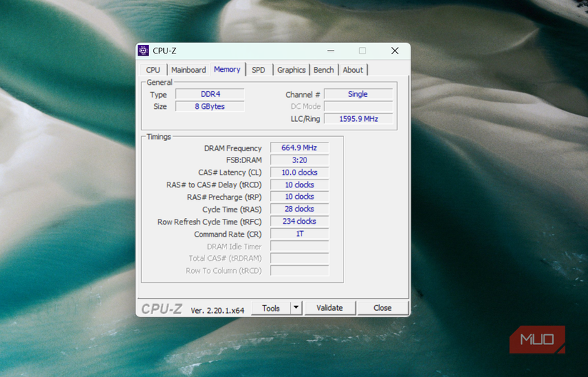Click the DRAM Frequency label
588x377 pixels.
point(232,148)
